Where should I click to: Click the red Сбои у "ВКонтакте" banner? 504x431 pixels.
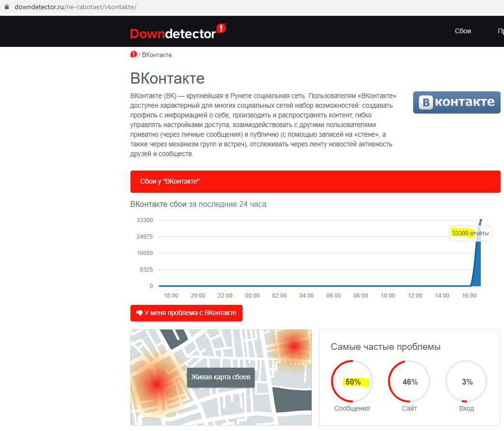316,182
